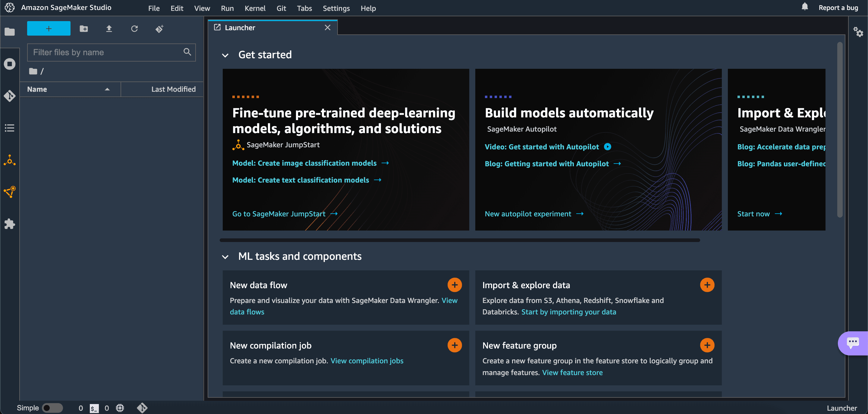Open the Help menu
868x414 pixels.
[x=368, y=8]
